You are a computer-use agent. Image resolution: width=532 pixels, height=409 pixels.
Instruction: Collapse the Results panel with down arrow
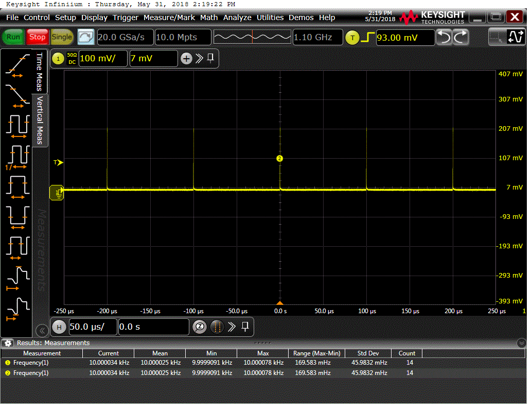pyautogui.click(x=522, y=343)
